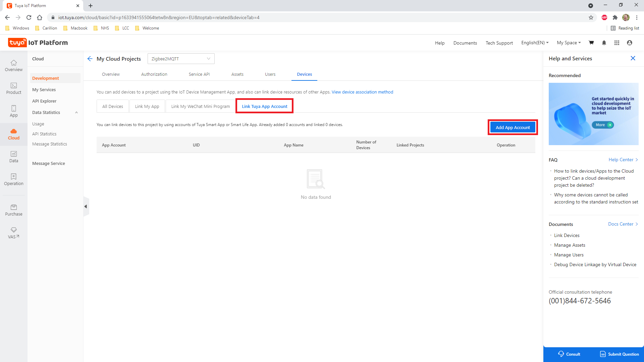Viewport: 644px width, 362px height.
Task: Select the Link My App sub-tab
Action: click(x=147, y=106)
